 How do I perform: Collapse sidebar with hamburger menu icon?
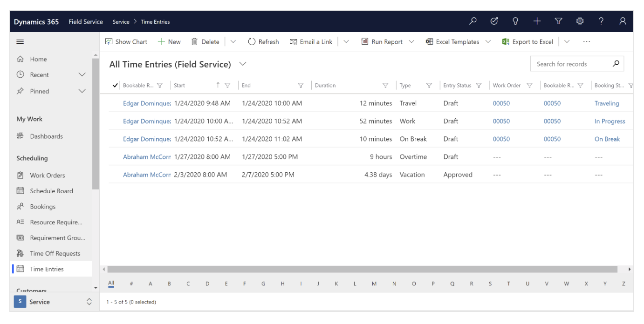(20, 42)
